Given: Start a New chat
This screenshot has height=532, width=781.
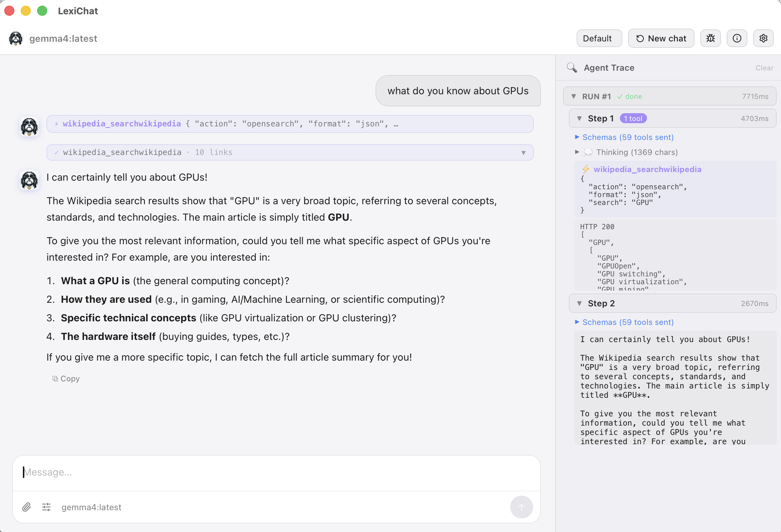Looking at the screenshot, I should pos(661,38).
